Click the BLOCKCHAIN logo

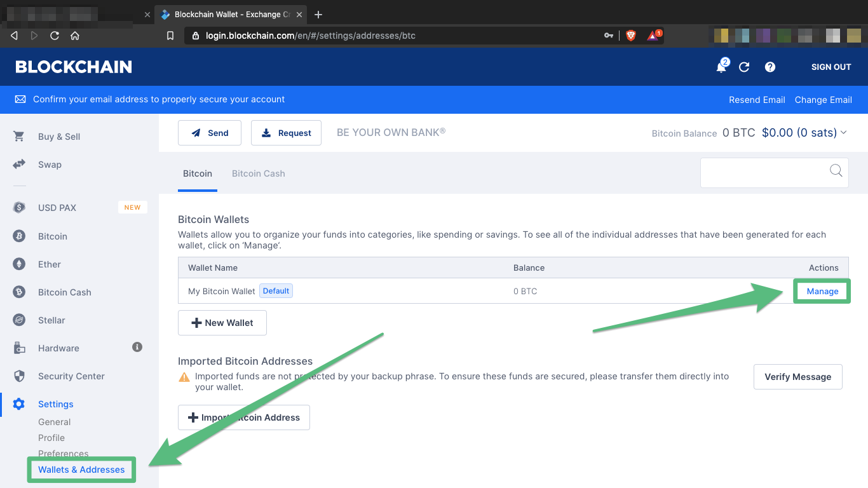pyautogui.click(x=74, y=67)
